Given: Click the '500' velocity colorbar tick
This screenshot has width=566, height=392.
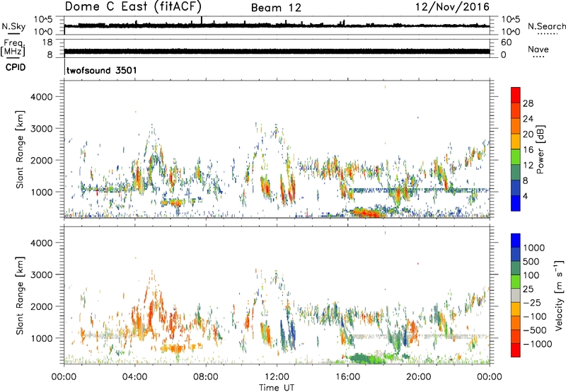Looking at the screenshot, I should [531, 261].
